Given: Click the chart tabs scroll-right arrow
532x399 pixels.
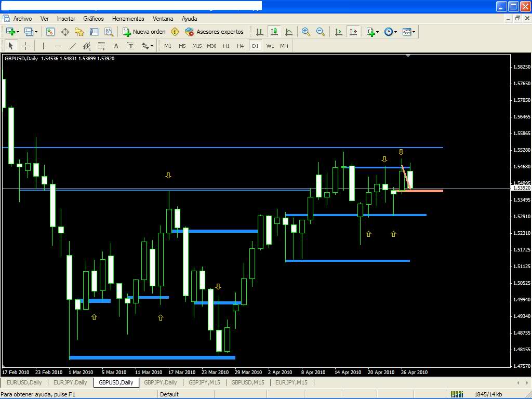Looking at the screenshot, I should [x=527, y=383].
